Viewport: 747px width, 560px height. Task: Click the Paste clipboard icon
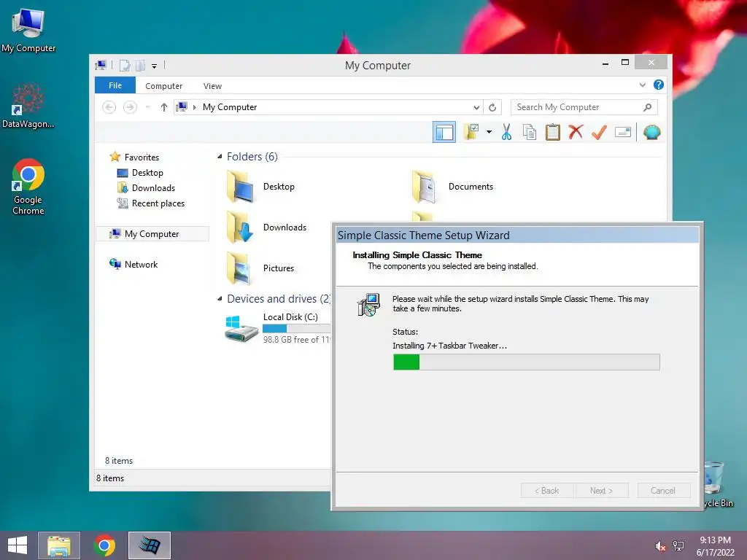553,132
